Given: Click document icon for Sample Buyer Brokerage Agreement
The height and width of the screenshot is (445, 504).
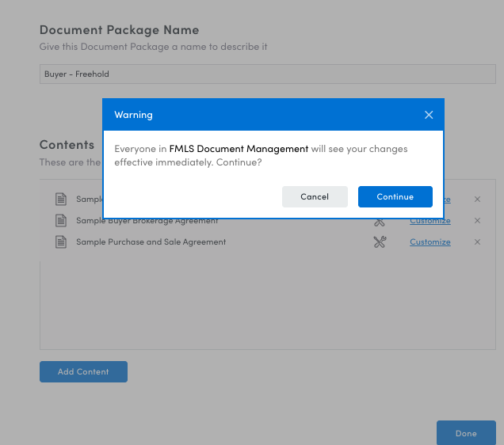Looking at the screenshot, I should pos(61,221).
